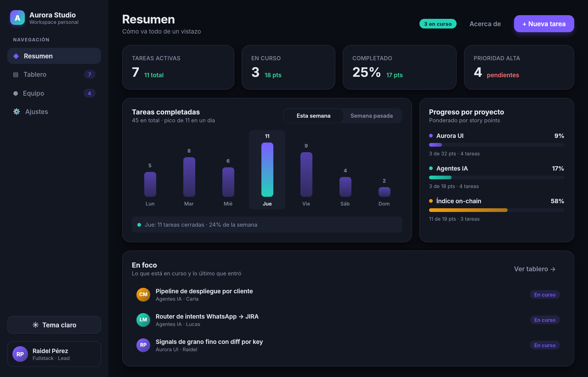Select the Vie bar in chart
Image resolution: width=588 pixels, height=377 pixels.
306,174
